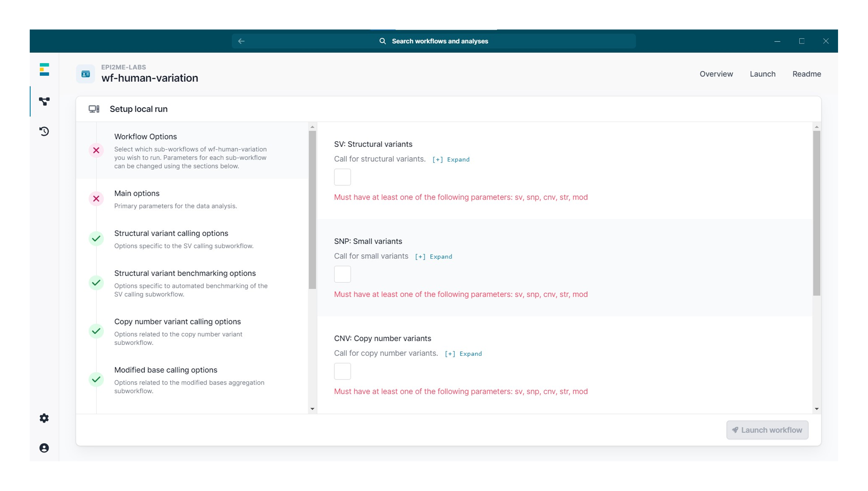Open the workflows sidebar icon

click(x=44, y=101)
